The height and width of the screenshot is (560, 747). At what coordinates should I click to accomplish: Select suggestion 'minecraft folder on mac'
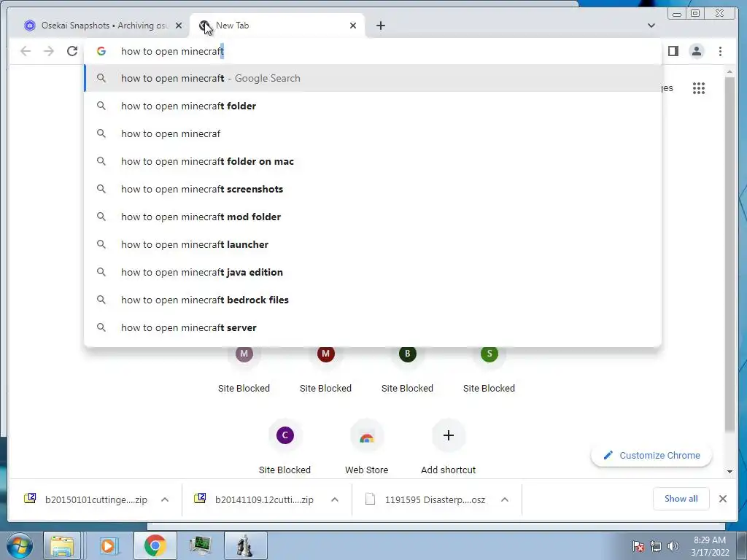click(x=373, y=161)
